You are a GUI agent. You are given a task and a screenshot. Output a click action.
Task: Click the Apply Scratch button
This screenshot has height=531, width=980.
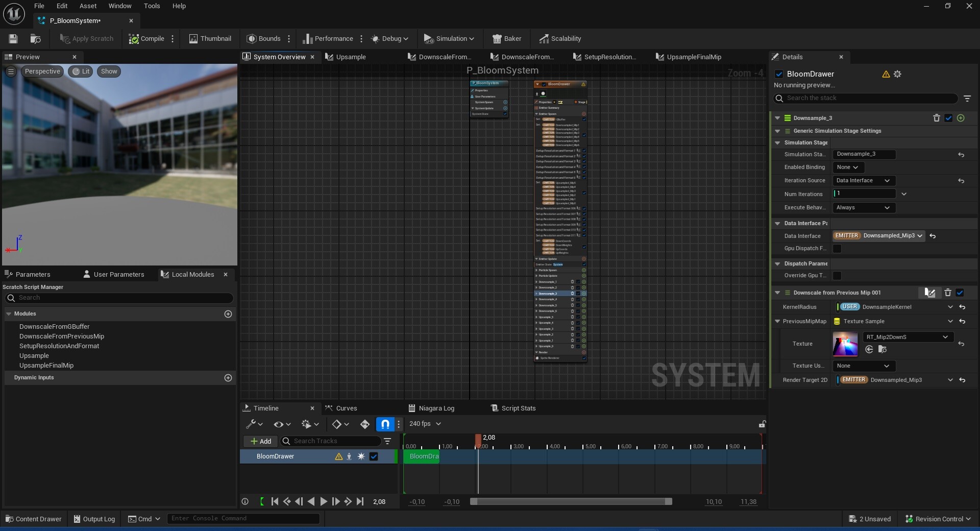tap(86, 38)
